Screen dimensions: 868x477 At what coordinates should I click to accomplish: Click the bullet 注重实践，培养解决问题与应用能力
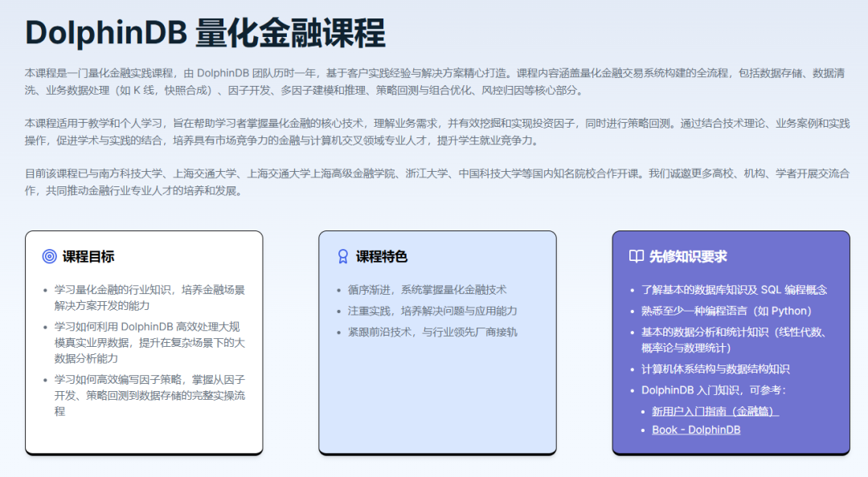click(x=432, y=311)
